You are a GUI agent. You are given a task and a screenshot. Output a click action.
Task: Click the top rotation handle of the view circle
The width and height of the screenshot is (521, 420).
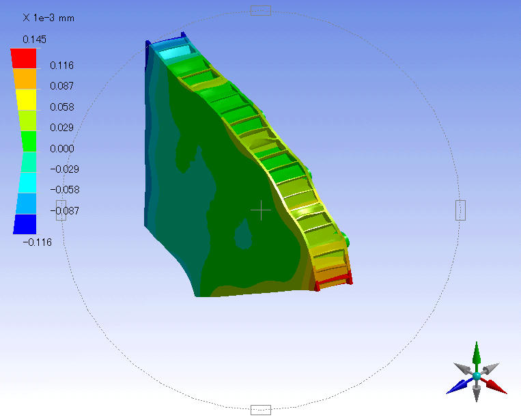(x=261, y=11)
